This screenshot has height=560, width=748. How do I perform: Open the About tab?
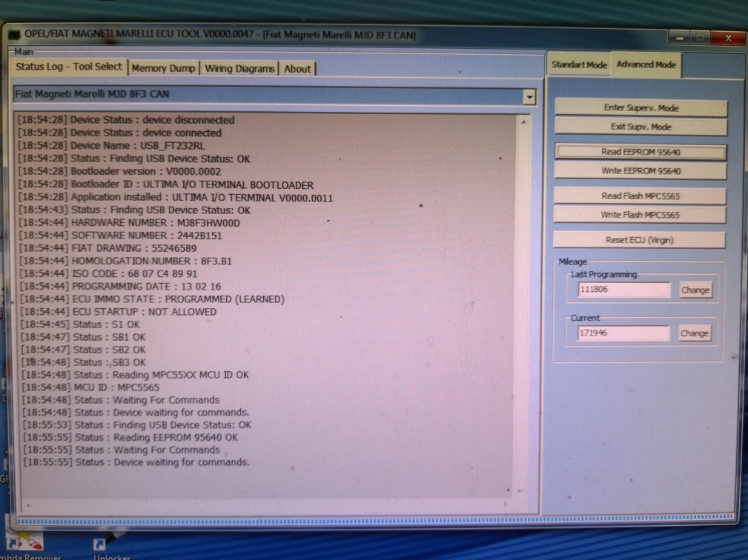click(297, 69)
